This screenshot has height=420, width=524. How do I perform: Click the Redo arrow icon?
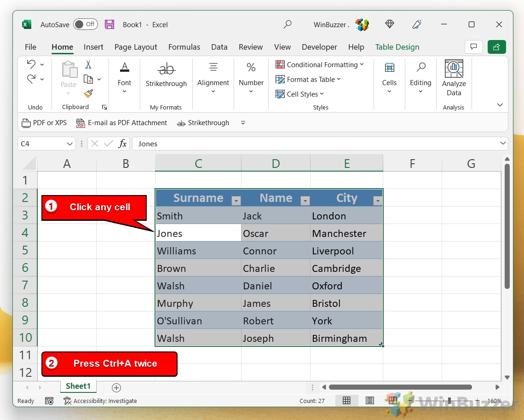pyautogui.click(x=31, y=79)
